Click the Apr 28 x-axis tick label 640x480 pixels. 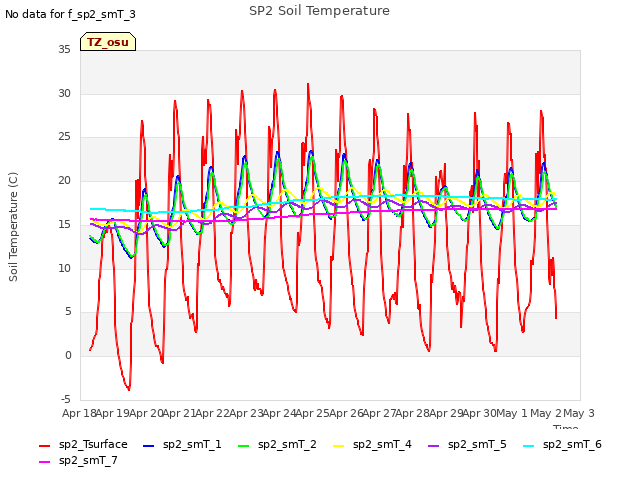[x=412, y=413]
